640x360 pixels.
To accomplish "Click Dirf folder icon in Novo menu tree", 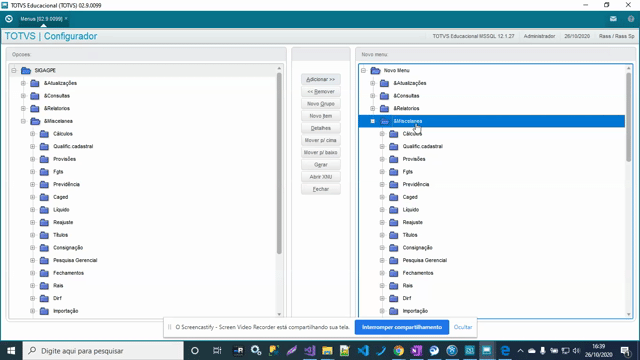I will [x=393, y=298].
